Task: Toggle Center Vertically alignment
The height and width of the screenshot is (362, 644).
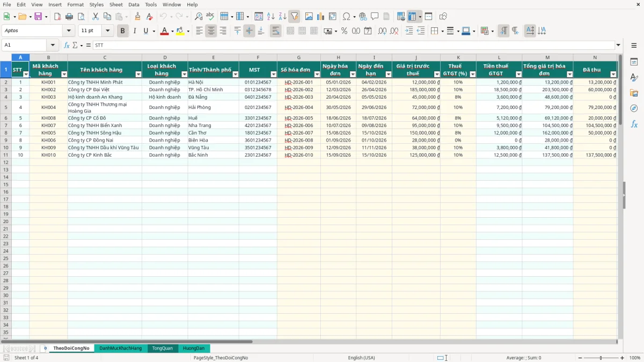Action: tap(249, 31)
